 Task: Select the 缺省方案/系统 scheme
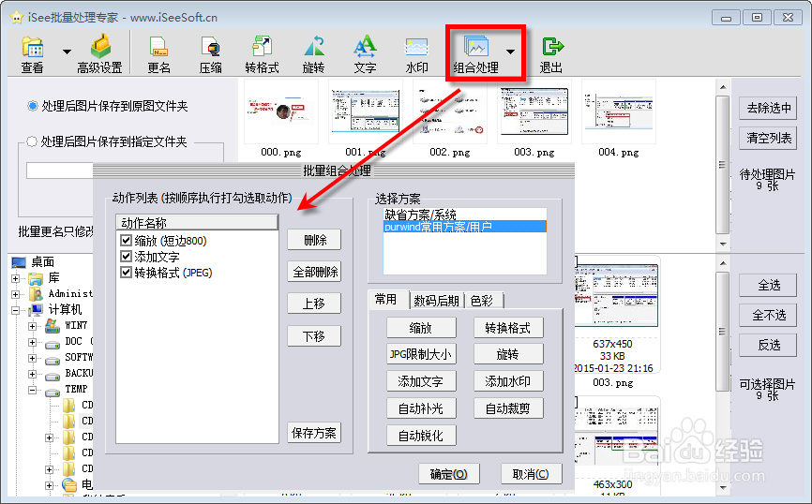tap(464, 215)
